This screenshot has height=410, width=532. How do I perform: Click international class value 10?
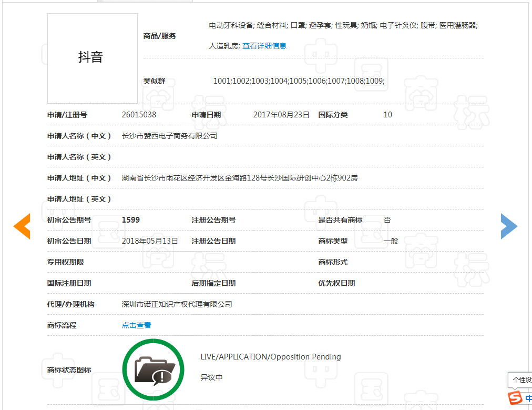click(x=388, y=115)
